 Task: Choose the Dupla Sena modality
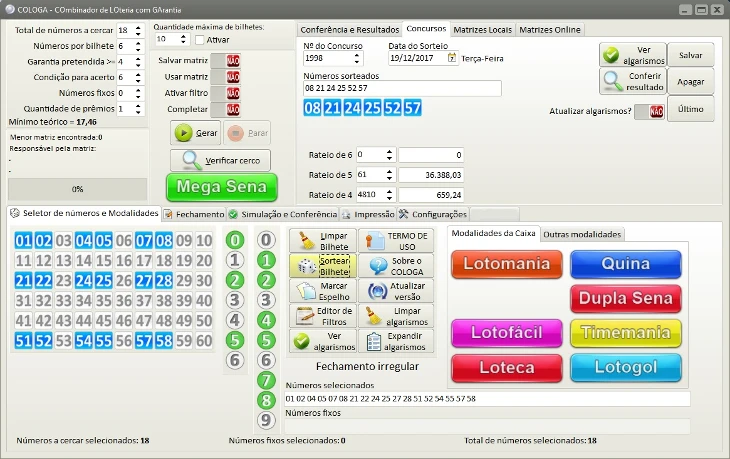click(x=626, y=298)
